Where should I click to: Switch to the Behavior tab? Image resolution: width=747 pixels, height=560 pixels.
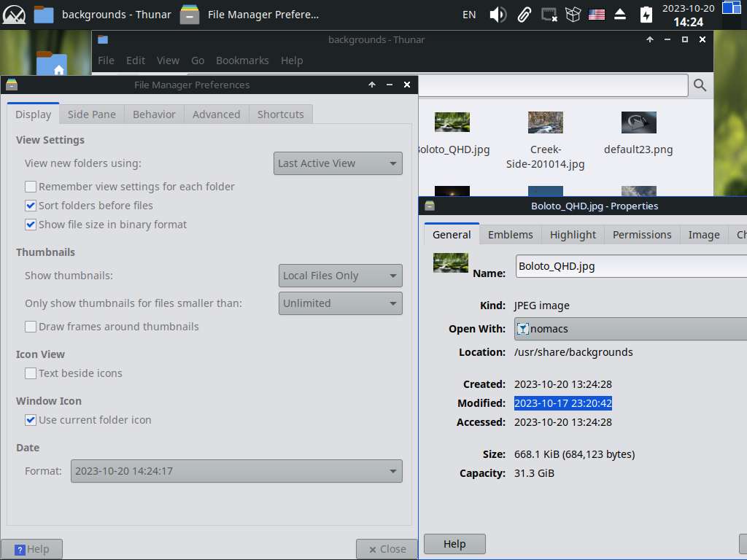(x=154, y=114)
